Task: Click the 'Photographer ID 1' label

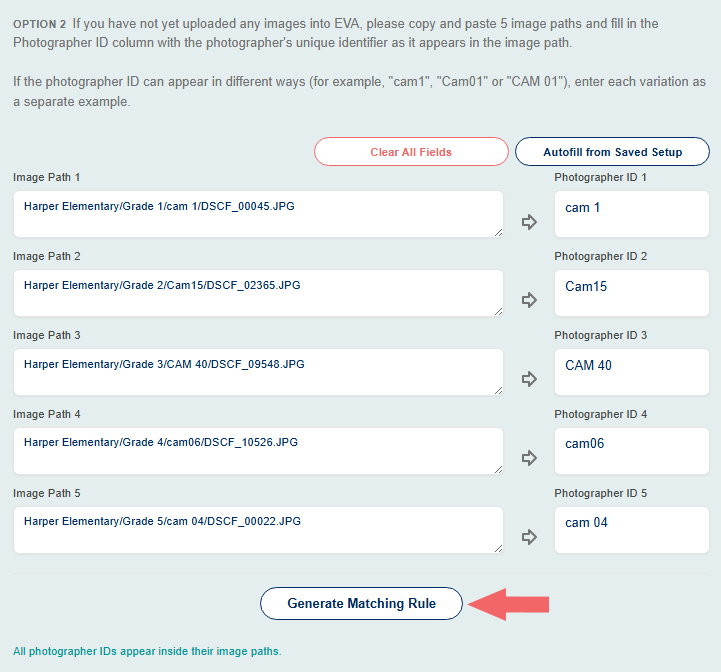Action: click(x=600, y=177)
